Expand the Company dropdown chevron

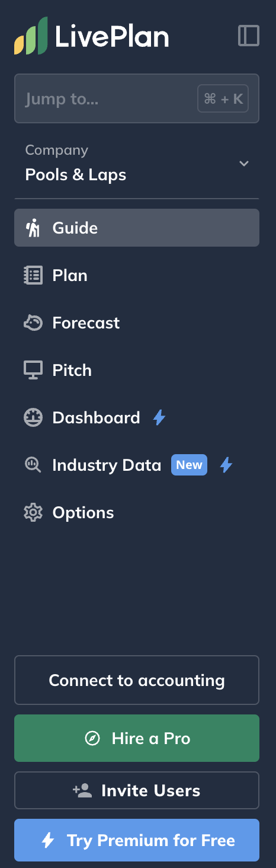coord(243,164)
